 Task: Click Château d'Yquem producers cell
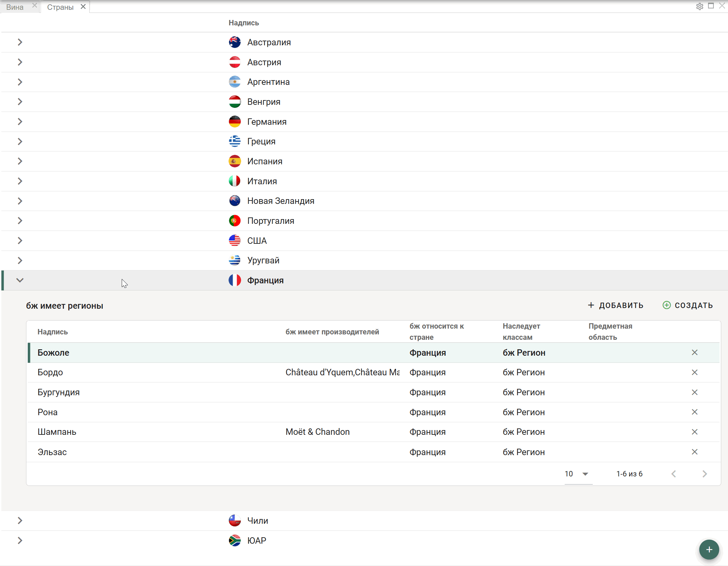[x=343, y=372]
